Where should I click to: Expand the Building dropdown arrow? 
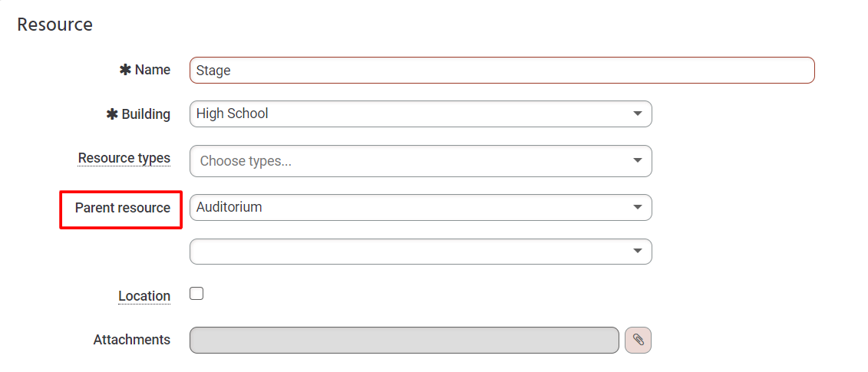click(637, 114)
